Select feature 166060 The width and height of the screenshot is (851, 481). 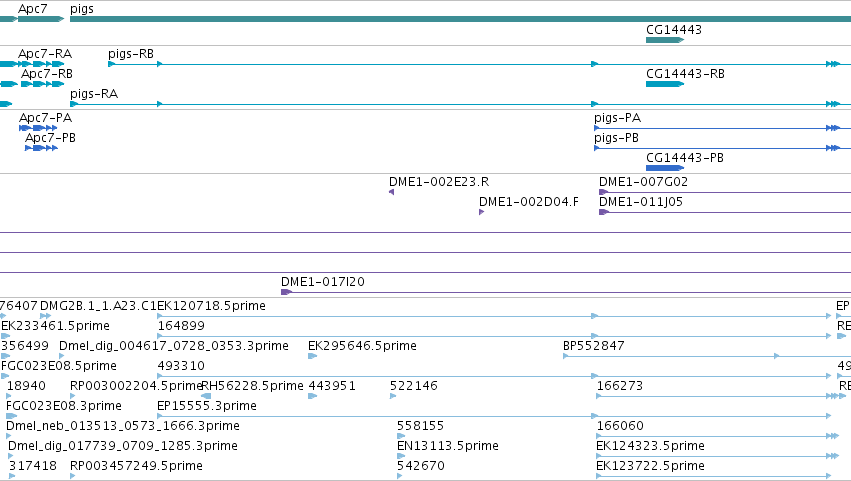[x=620, y=426]
